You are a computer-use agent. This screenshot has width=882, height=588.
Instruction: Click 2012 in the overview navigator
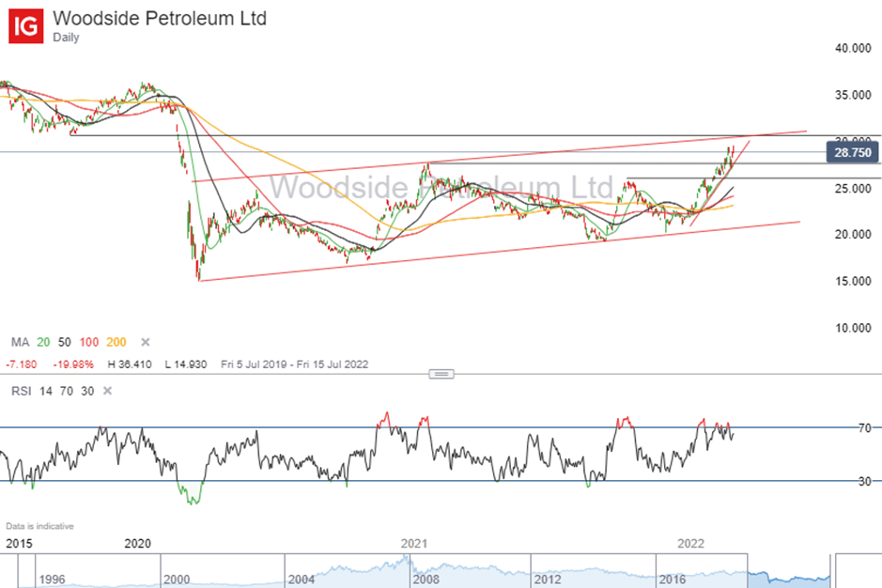(x=548, y=579)
